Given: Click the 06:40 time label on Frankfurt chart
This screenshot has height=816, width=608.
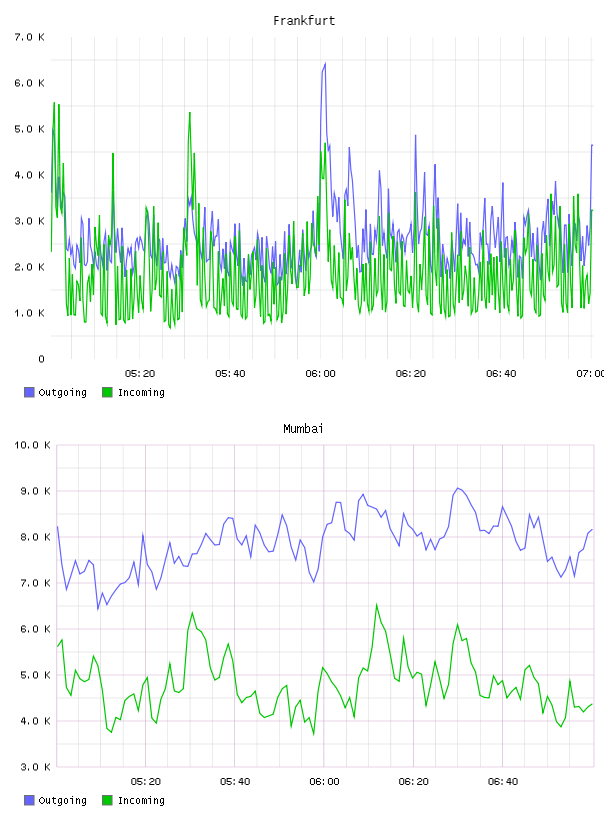Looking at the screenshot, I should [501, 374].
